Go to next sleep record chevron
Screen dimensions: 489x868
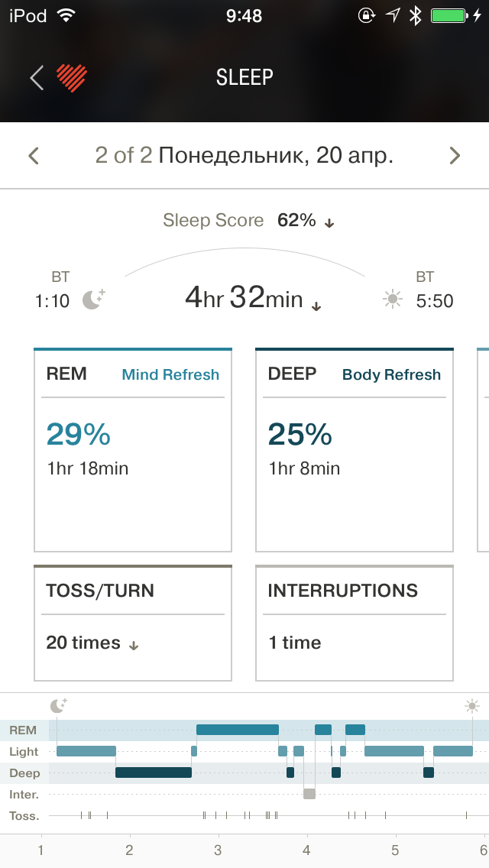click(x=455, y=156)
